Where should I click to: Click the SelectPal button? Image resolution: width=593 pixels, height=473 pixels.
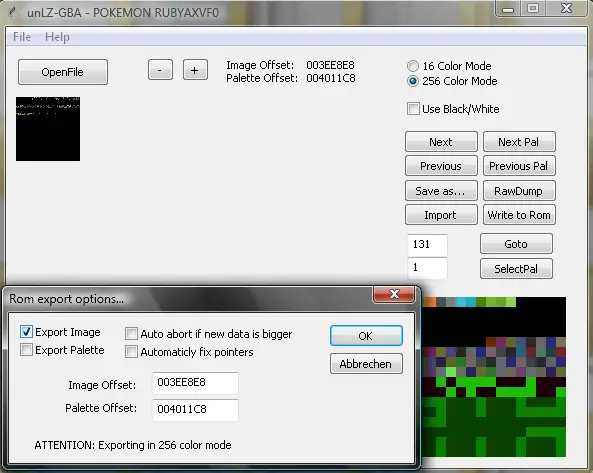click(516, 269)
